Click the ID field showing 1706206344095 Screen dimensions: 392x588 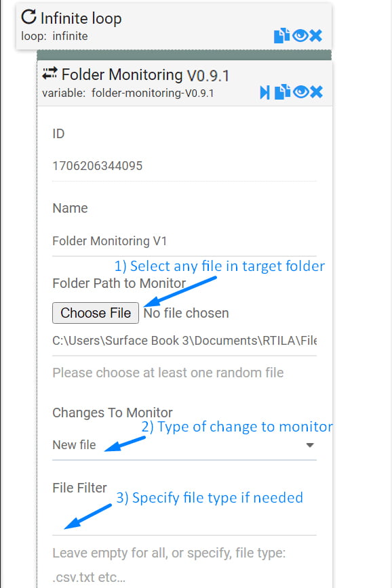(x=184, y=166)
